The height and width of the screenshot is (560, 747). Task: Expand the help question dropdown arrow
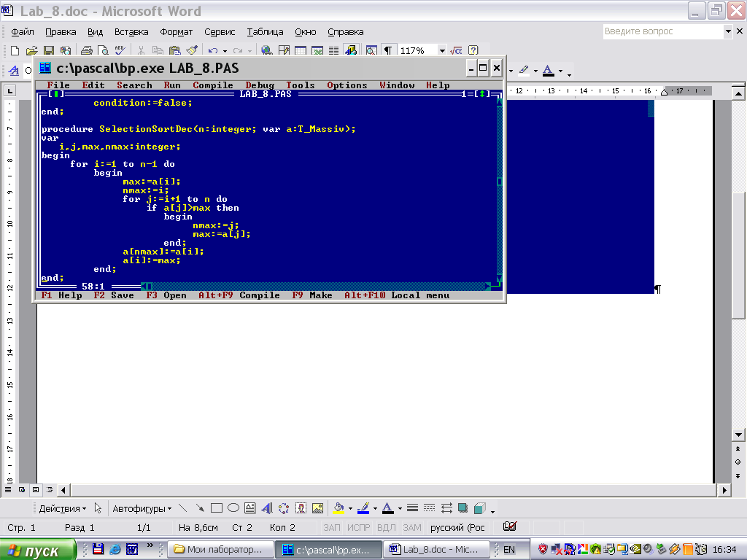pyautogui.click(x=728, y=31)
